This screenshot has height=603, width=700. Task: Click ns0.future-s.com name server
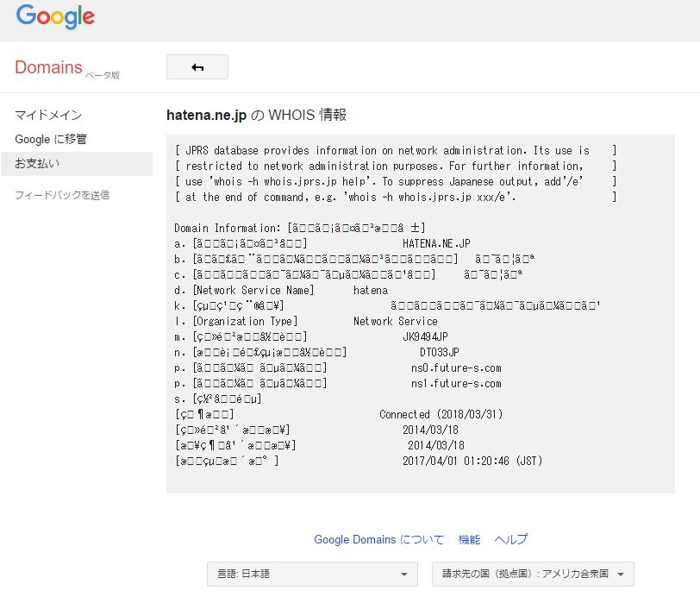click(x=456, y=368)
